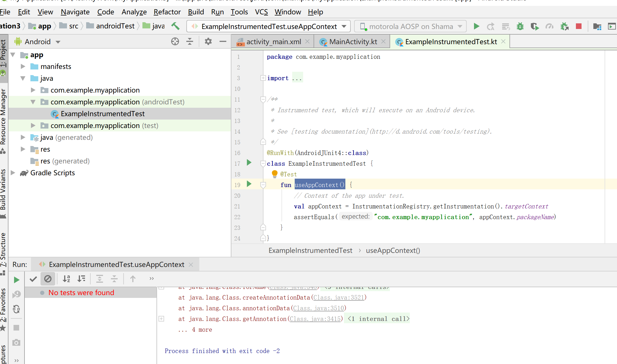
Task: Open Project Structure icon in toolbar
Action: 597,26
